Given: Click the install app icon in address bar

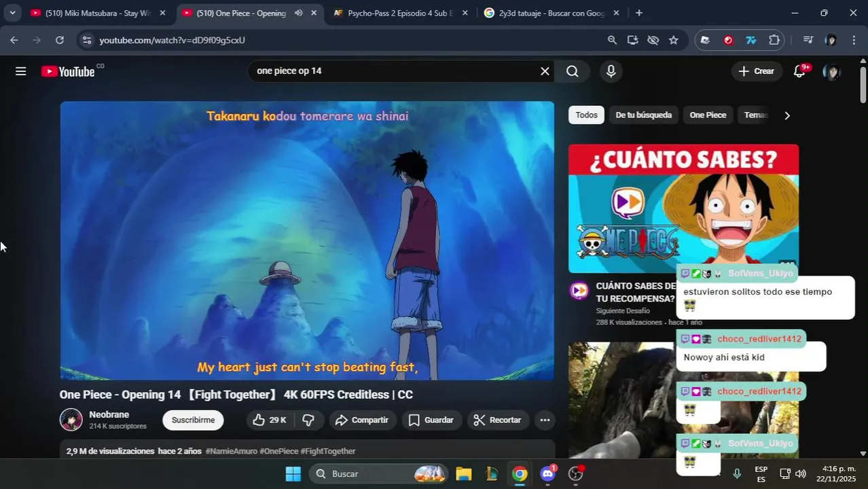Looking at the screenshot, I should coord(632,40).
